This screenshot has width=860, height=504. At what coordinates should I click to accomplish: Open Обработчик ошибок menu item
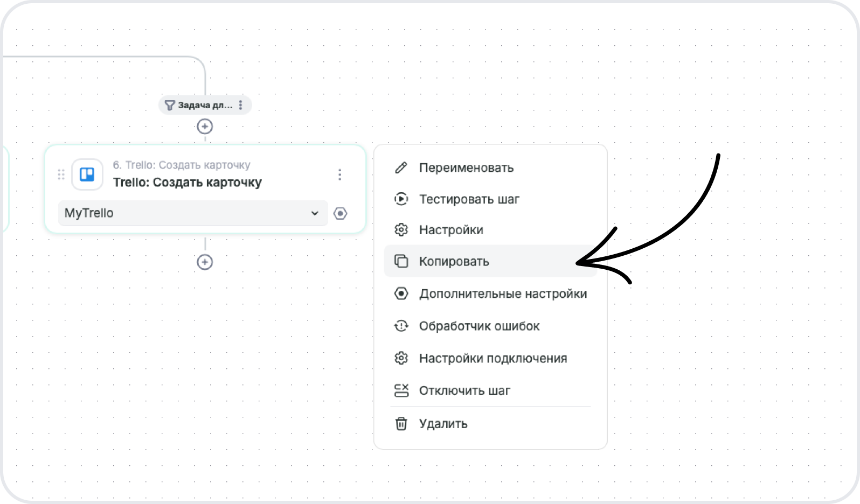[x=479, y=326]
